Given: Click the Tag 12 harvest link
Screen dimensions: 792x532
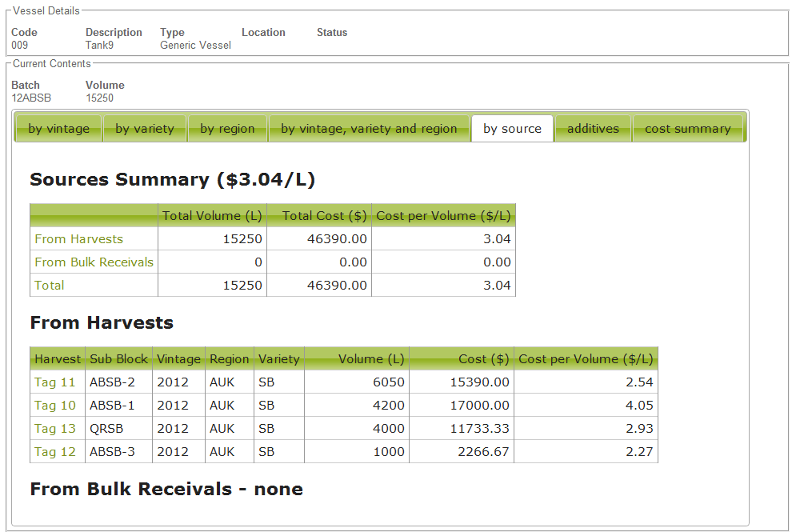Looking at the screenshot, I should click(x=54, y=452).
